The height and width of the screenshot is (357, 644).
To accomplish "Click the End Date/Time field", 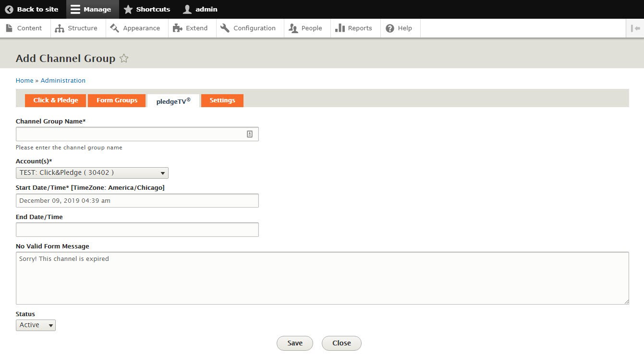I will pos(137,230).
